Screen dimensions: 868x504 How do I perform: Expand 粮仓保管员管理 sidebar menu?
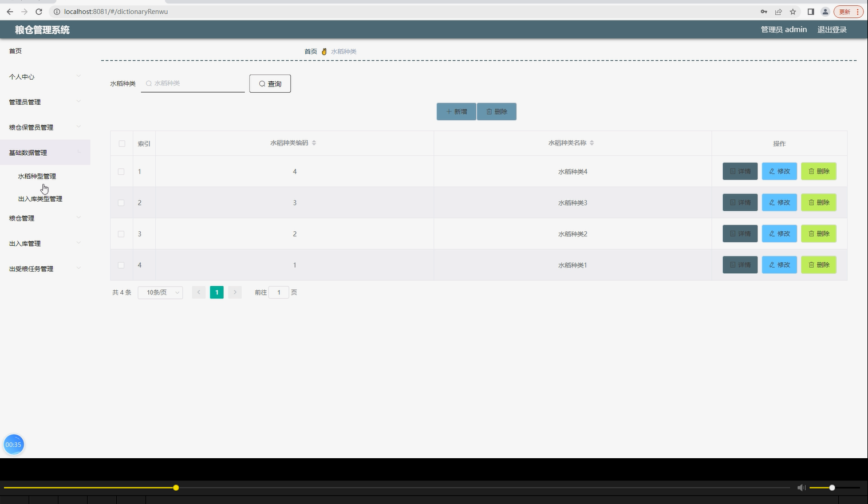tap(45, 127)
